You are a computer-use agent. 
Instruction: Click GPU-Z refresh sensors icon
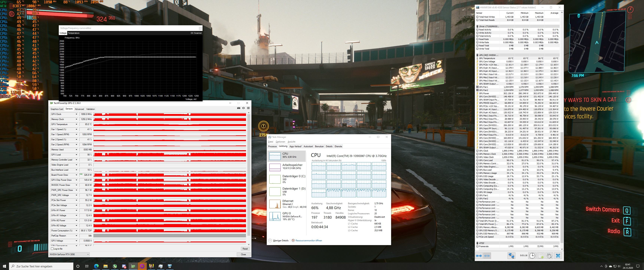(243, 108)
